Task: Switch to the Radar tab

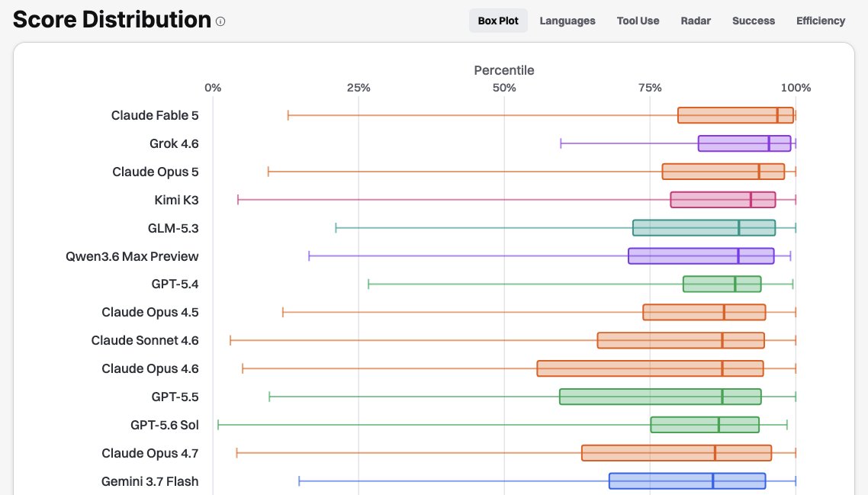Action: (x=696, y=21)
